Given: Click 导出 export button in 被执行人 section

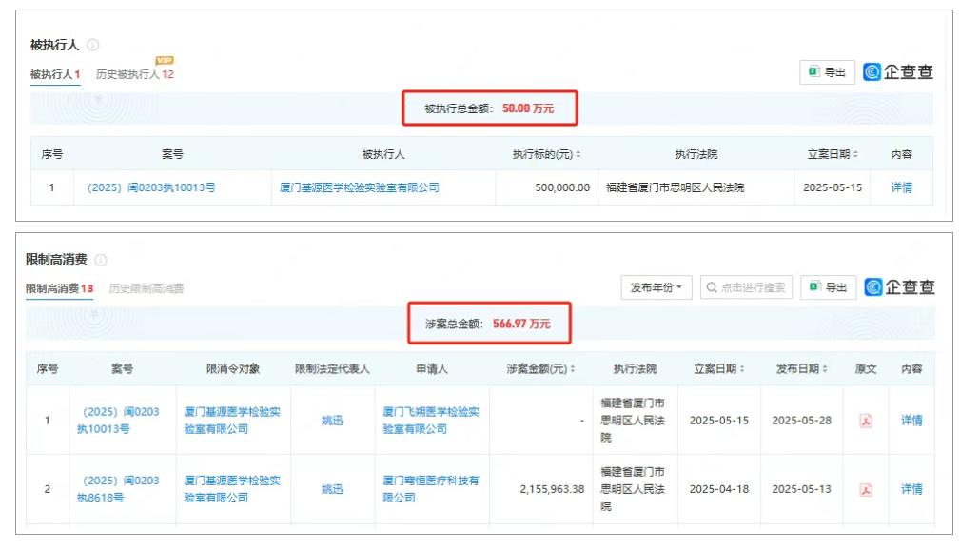Looking at the screenshot, I should (x=827, y=72).
